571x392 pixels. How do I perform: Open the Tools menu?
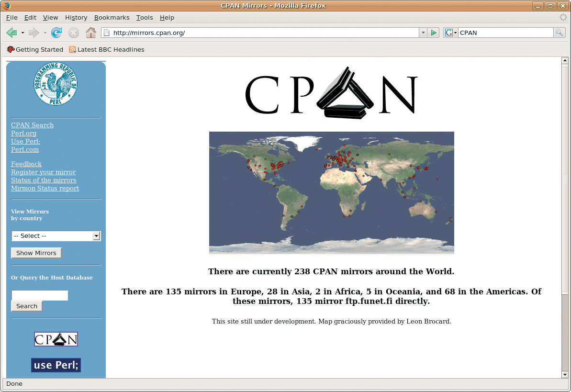tap(145, 18)
